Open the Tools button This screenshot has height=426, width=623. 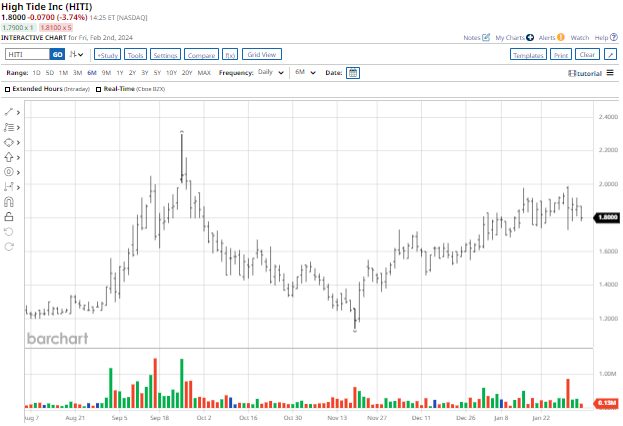coord(135,55)
